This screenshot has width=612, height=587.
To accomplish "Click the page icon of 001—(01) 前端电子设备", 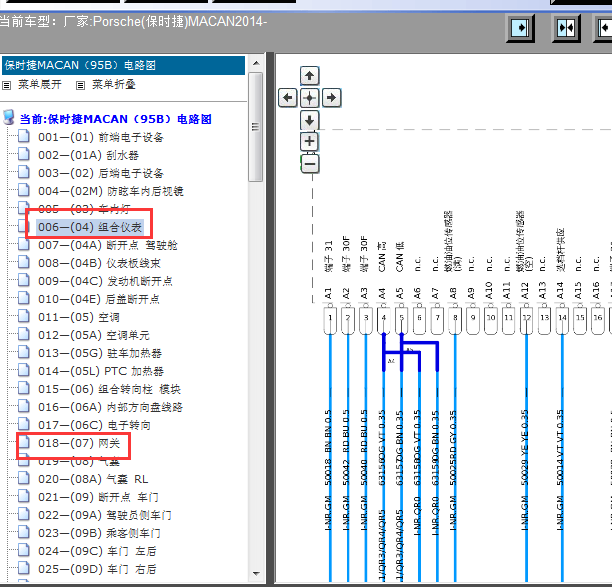I will [x=24, y=136].
